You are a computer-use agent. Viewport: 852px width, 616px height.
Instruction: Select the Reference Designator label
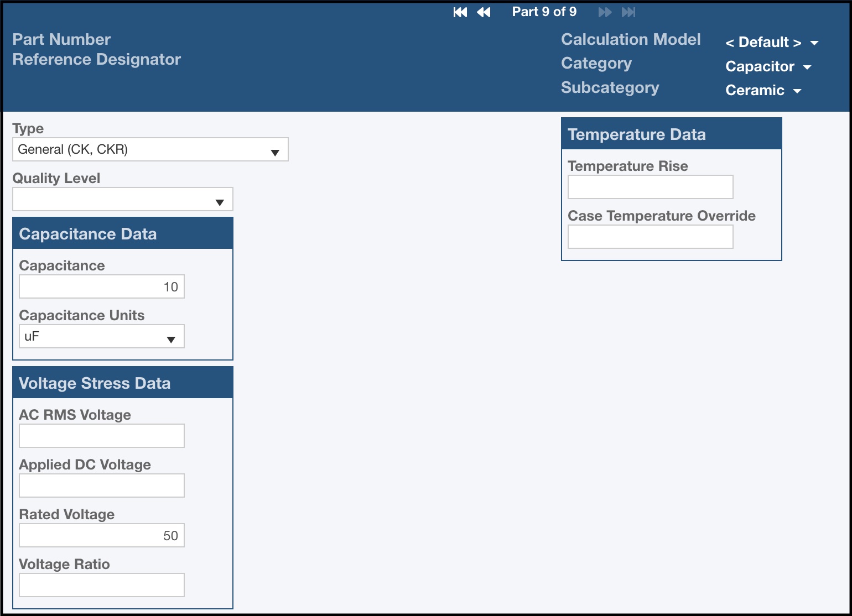pos(96,59)
